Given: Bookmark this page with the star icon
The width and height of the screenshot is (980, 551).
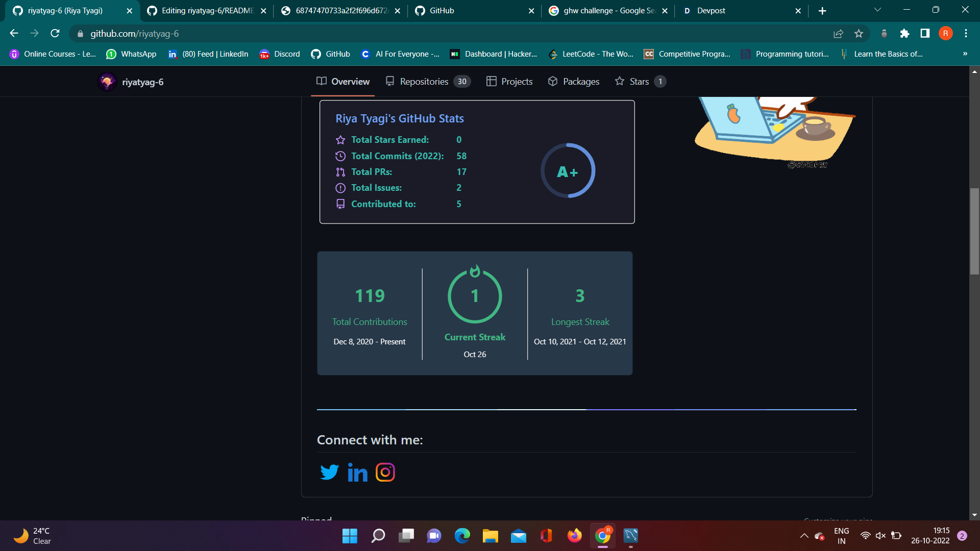Looking at the screenshot, I should click(859, 34).
